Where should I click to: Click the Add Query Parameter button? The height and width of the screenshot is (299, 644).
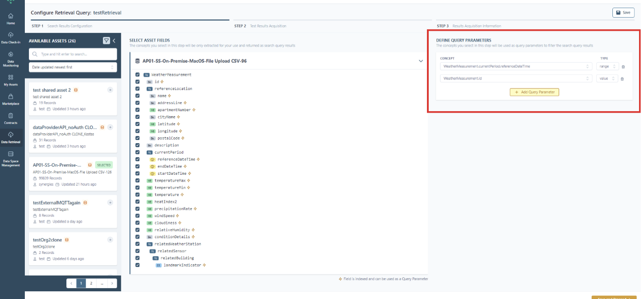point(534,92)
